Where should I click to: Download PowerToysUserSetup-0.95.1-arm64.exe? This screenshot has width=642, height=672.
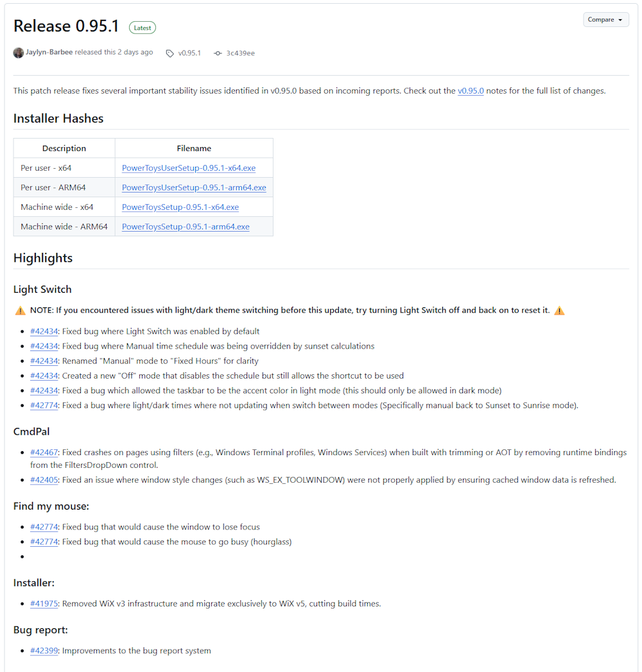pos(194,187)
